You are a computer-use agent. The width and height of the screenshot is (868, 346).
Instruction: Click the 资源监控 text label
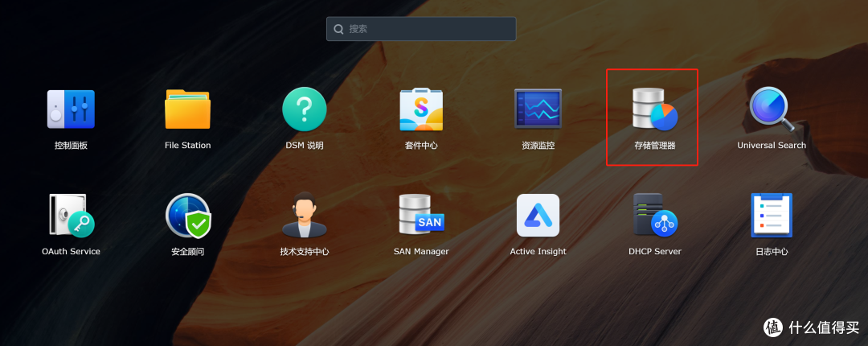[538, 146]
